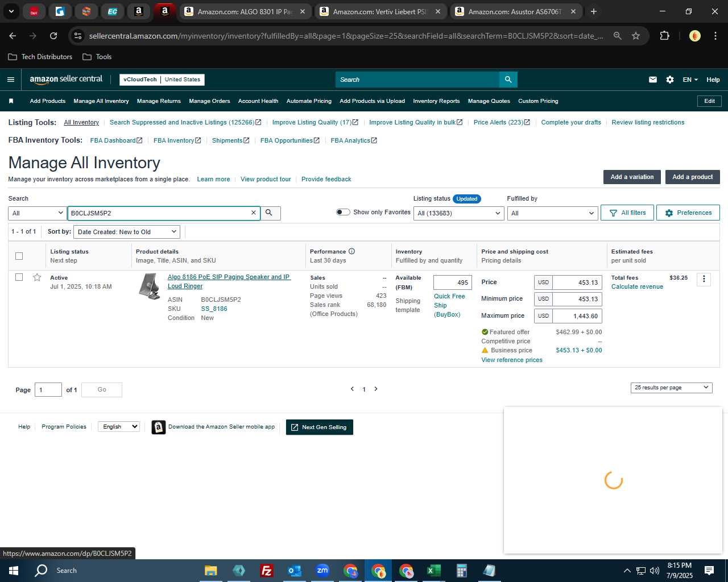Switch to the Vertiv Liebert browser tab
728x582 pixels.
click(x=380, y=11)
